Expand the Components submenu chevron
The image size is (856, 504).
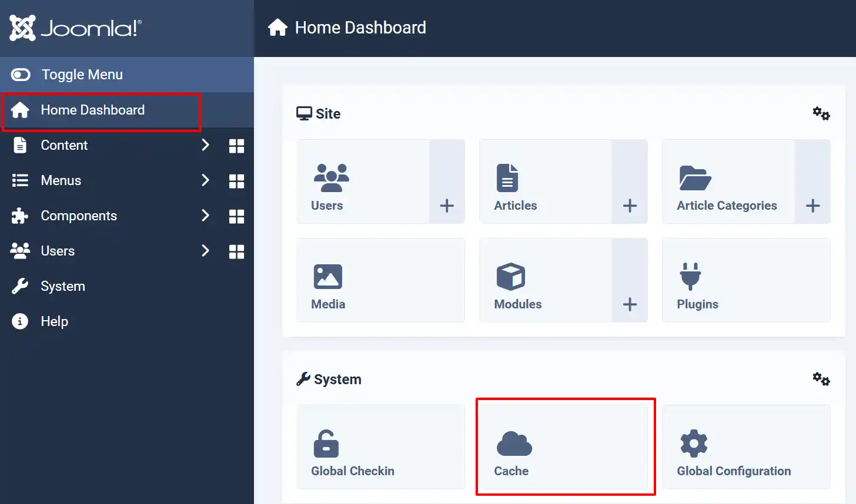tap(205, 216)
